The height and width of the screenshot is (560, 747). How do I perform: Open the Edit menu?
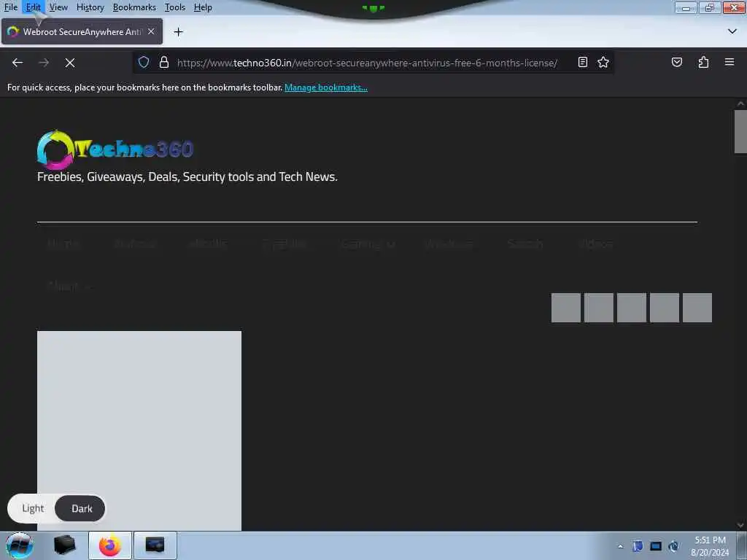click(x=34, y=7)
